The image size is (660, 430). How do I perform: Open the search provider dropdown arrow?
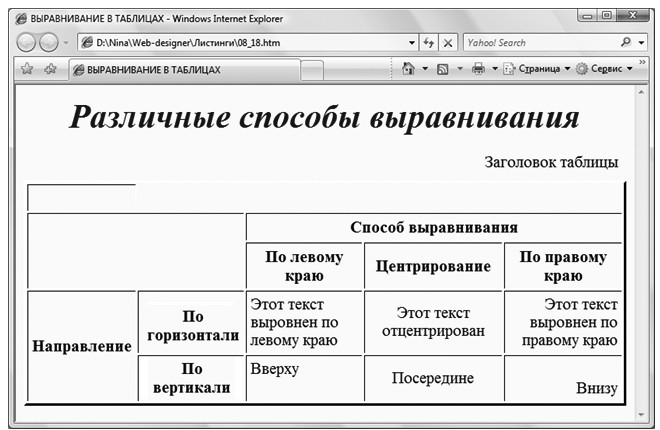click(641, 44)
